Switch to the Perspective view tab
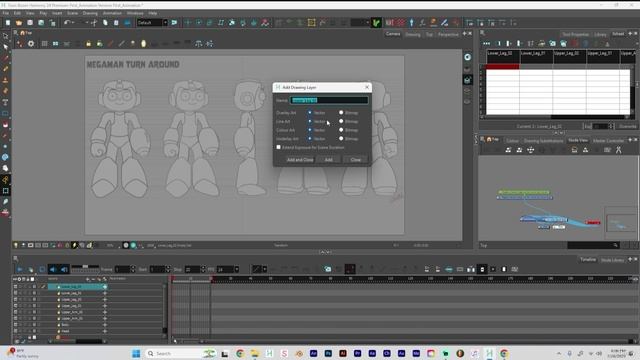Image resolution: width=640 pixels, height=360 pixels. [448, 34]
